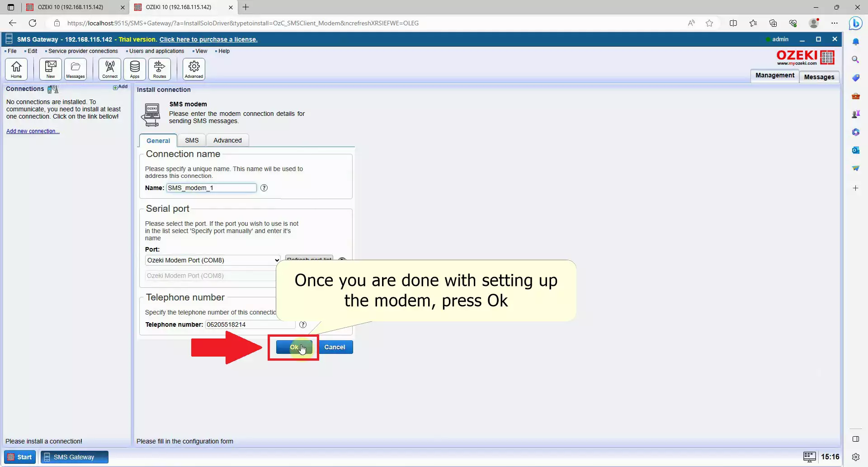868x467 pixels.
Task: Open the Routes toolbar icon
Action: click(160, 69)
